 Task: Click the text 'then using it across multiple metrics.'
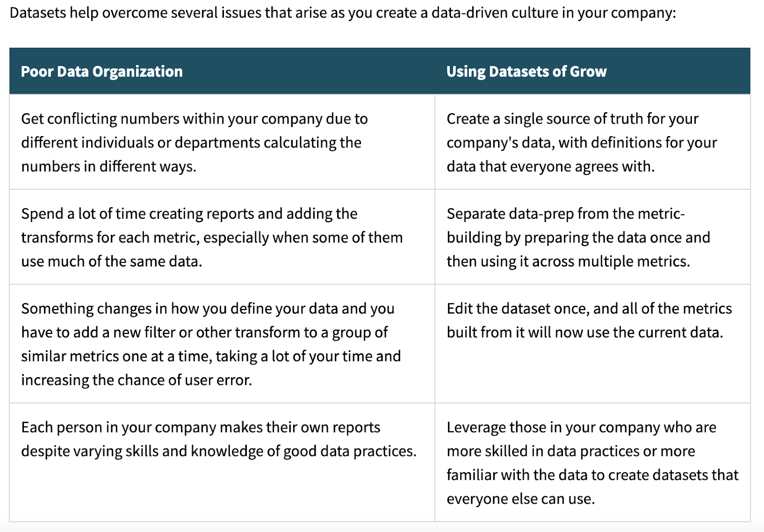(568, 261)
